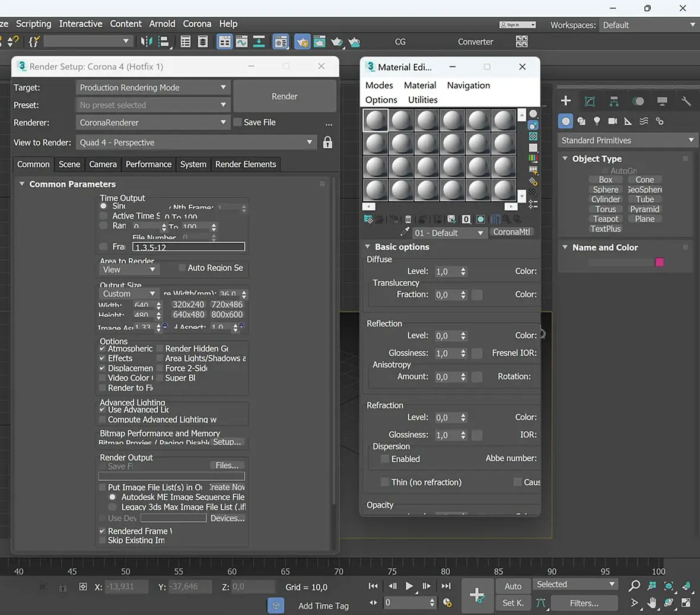Select the Lights category icon
Image resolution: width=700 pixels, height=615 pixels.
pyautogui.click(x=597, y=121)
